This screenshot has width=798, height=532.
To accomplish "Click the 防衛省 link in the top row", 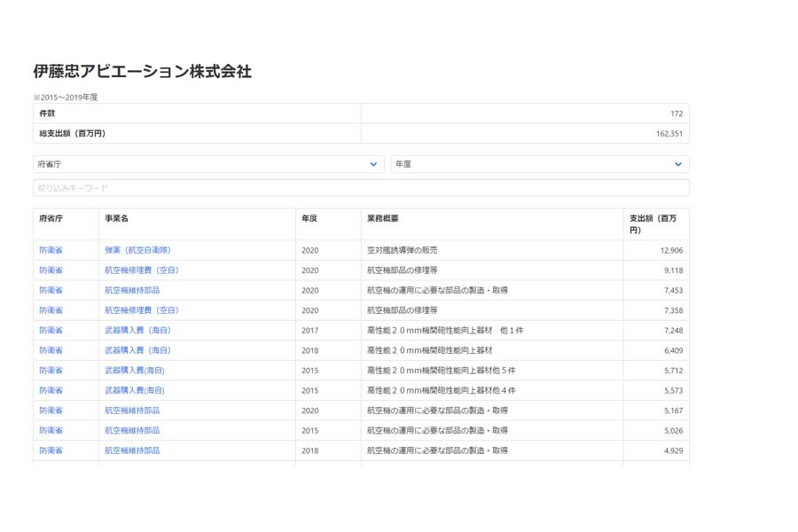I will click(51, 249).
